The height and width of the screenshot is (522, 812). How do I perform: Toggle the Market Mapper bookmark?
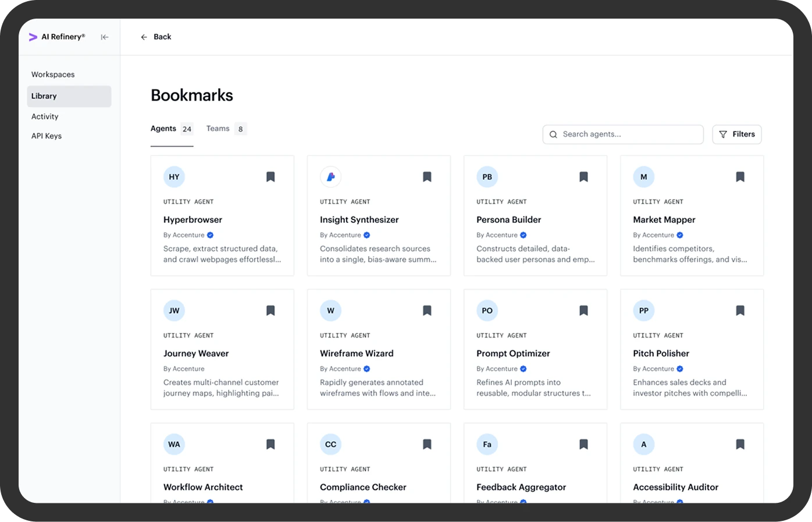click(x=740, y=177)
